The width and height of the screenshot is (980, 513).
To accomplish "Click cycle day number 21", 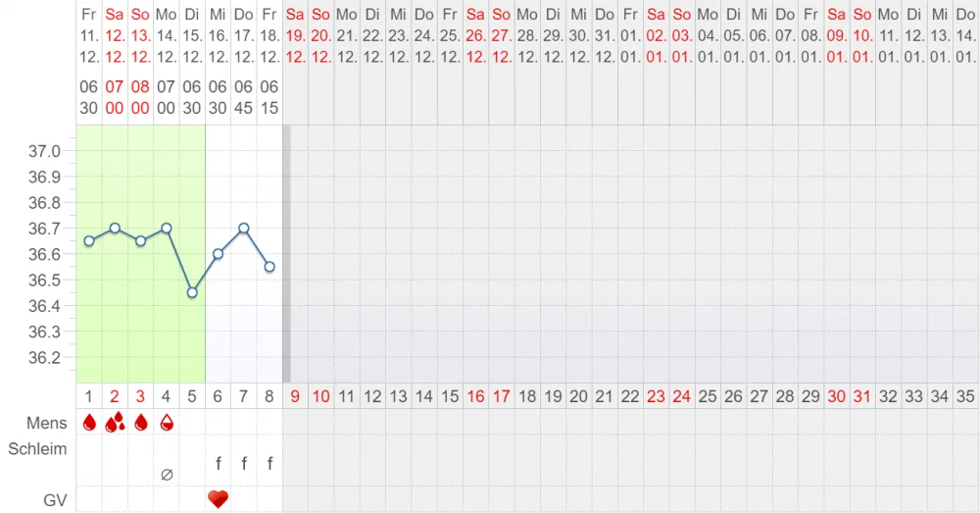I will (x=605, y=396).
